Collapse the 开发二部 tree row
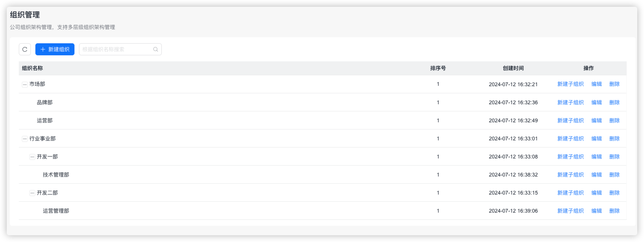The width and height of the screenshot is (644, 242). pyautogui.click(x=32, y=193)
